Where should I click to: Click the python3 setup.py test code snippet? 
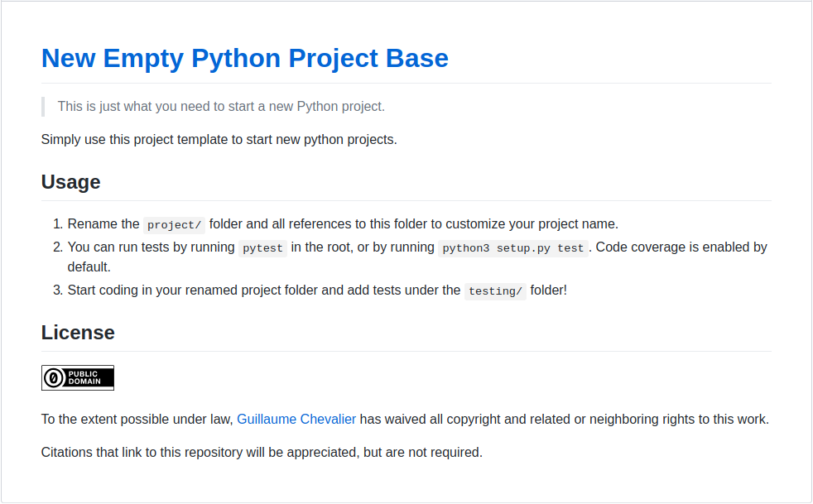(x=512, y=247)
